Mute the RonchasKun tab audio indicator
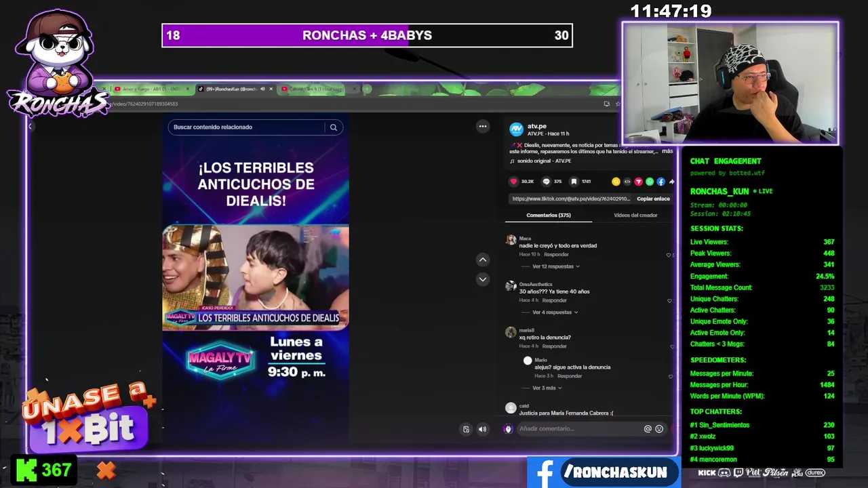Image resolution: width=868 pixels, height=488 pixels. 262,89
